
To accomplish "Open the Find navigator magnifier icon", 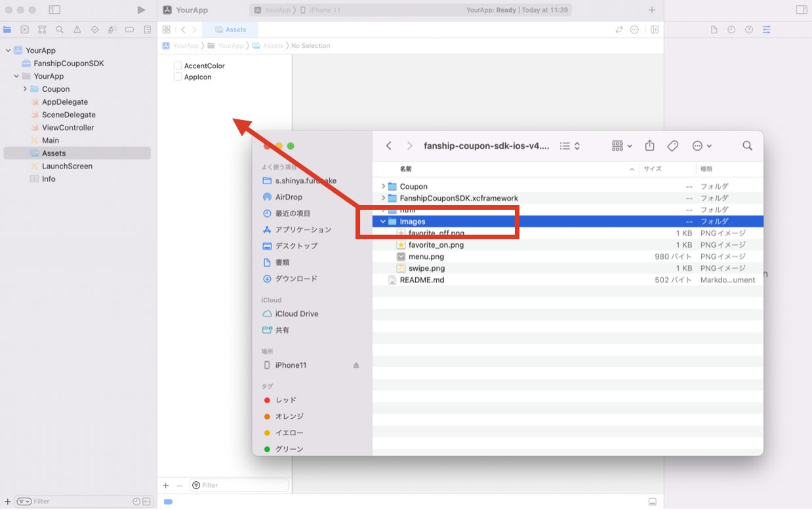I will tap(60, 29).
